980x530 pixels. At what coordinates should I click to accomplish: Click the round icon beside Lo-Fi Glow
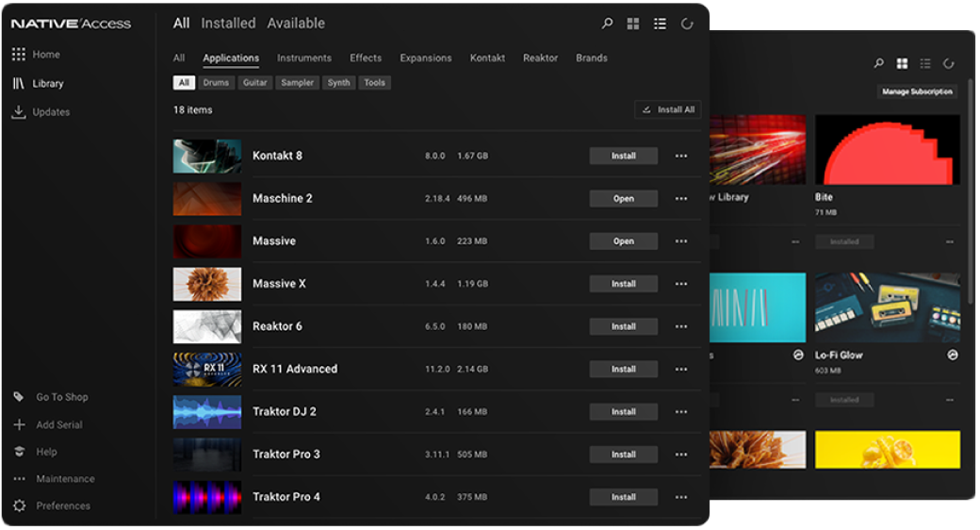click(x=952, y=355)
